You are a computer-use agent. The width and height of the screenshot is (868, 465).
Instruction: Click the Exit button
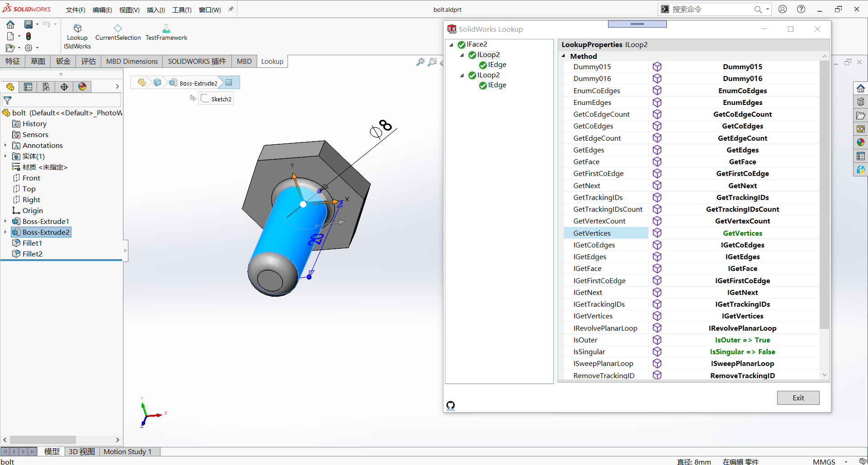pyautogui.click(x=798, y=398)
